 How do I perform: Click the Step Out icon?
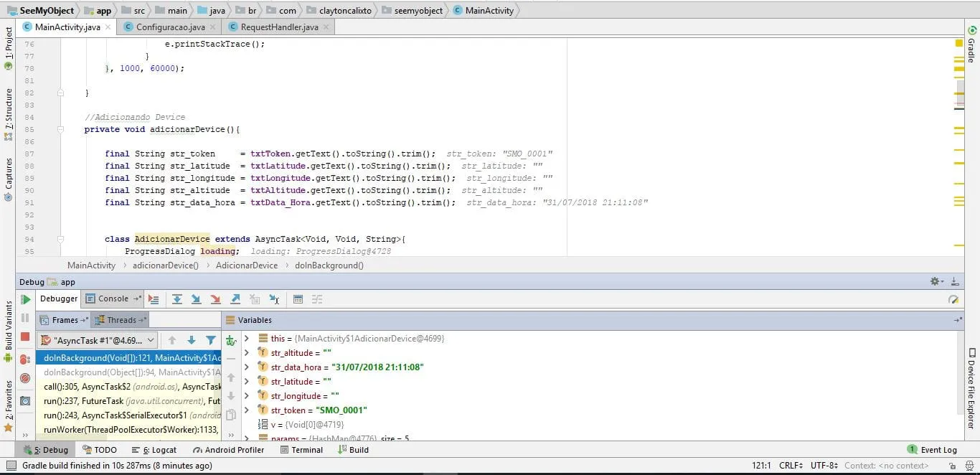pos(235,299)
